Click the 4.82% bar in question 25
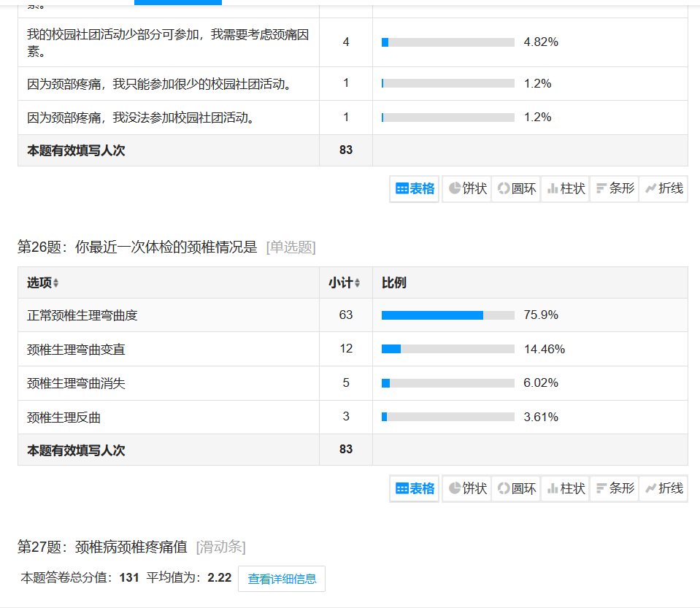700x608 pixels. (x=447, y=42)
